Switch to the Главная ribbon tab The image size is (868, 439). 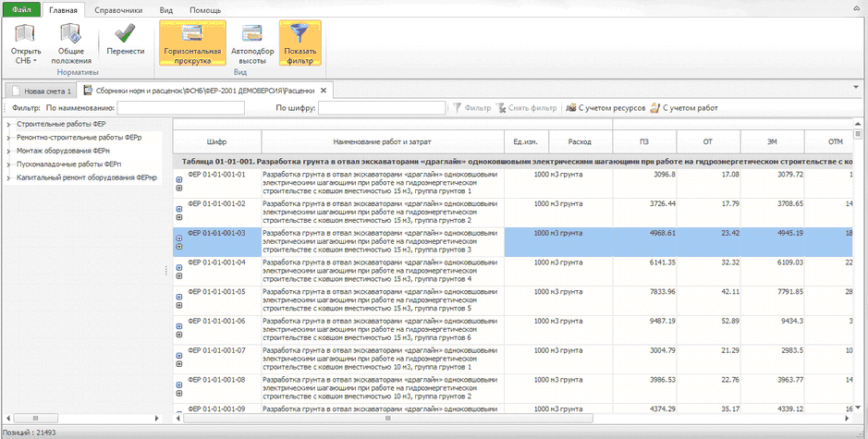pos(63,10)
